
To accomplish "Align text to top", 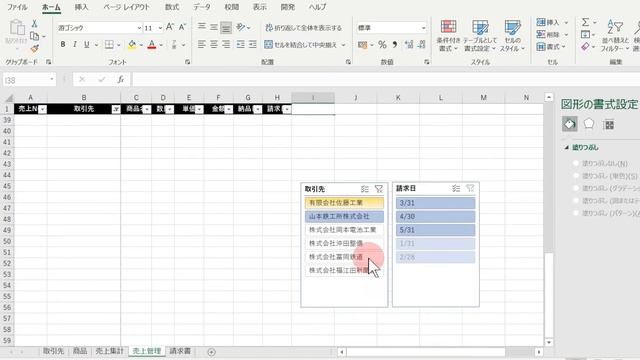I will 202,27.
